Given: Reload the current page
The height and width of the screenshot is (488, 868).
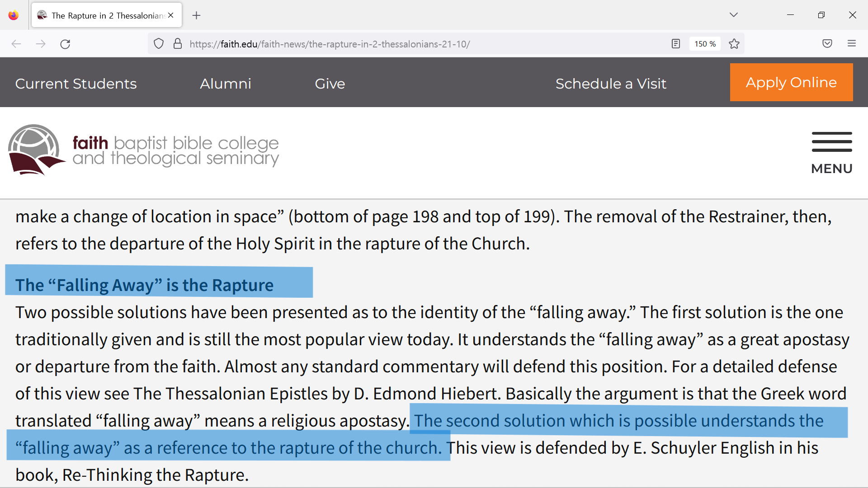Looking at the screenshot, I should click(x=65, y=44).
